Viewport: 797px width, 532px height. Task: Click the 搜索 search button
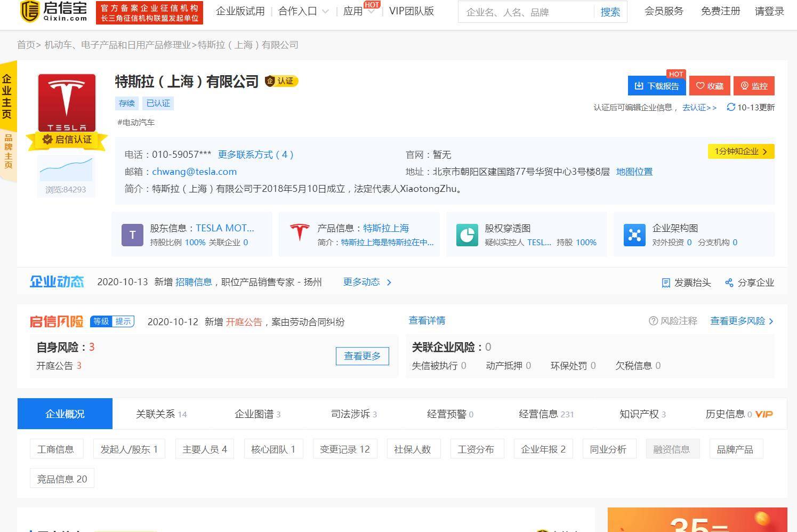(610, 12)
